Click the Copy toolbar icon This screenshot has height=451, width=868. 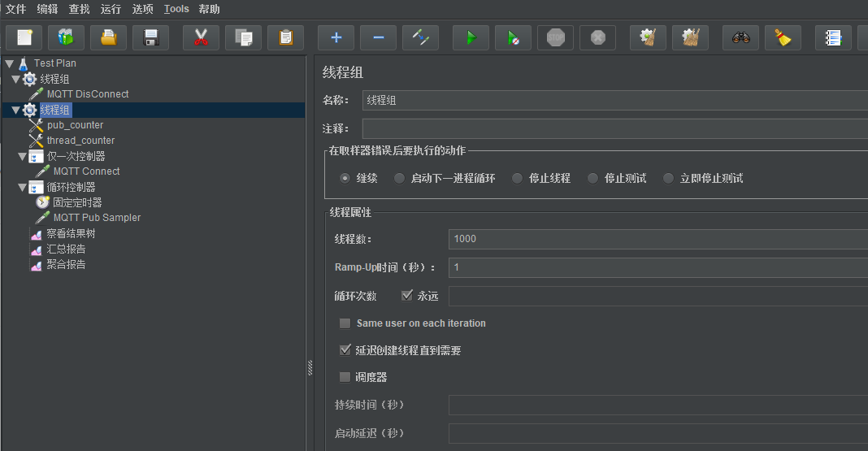coord(243,37)
